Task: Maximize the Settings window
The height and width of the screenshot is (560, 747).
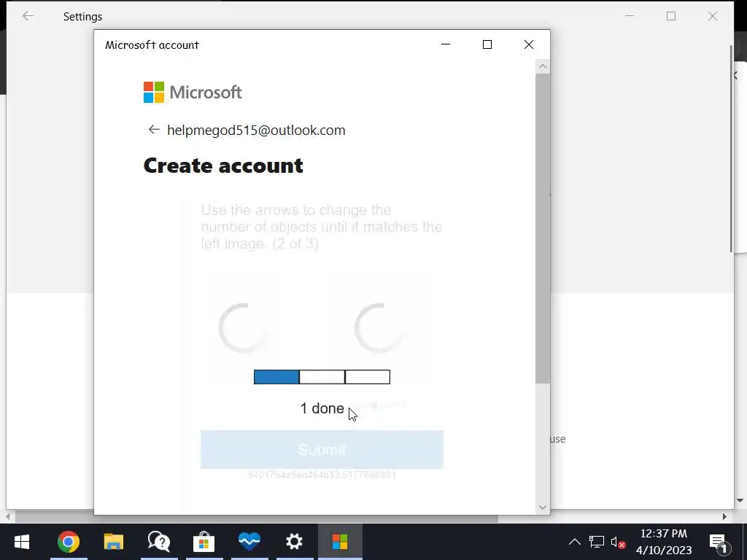Action: pos(671,16)
